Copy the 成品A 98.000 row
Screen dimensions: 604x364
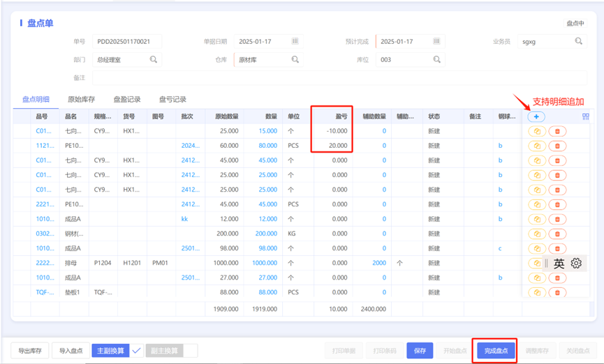tap(537, 248)
